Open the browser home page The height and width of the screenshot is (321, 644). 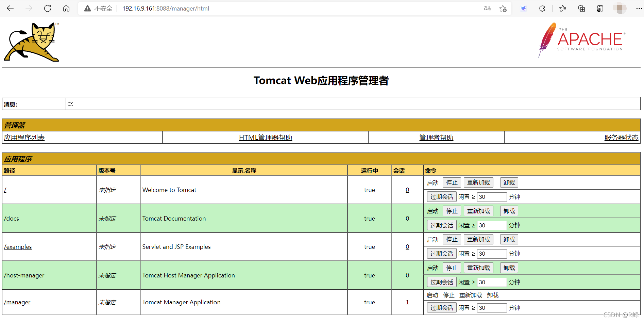[x=66, y=8]
